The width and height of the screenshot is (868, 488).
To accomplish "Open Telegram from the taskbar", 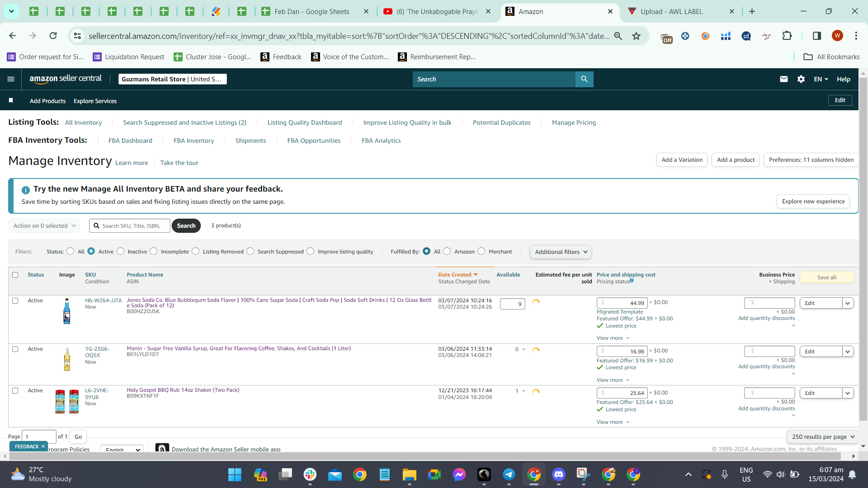I will 509,474.
